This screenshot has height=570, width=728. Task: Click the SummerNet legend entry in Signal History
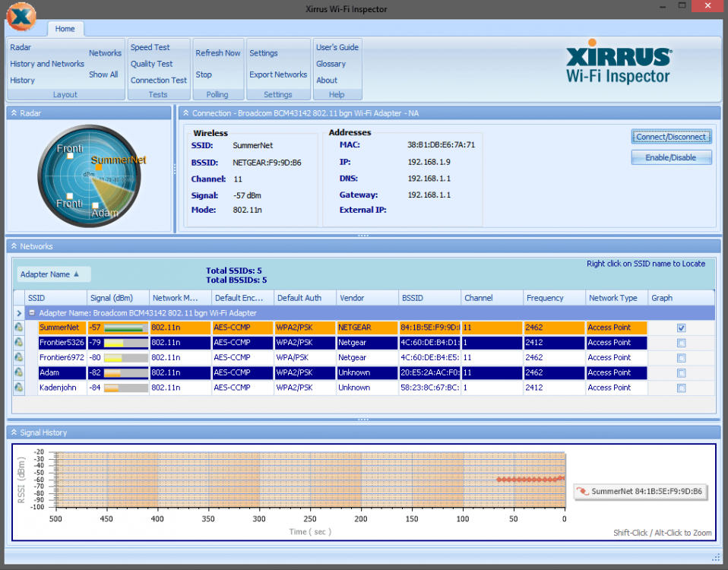(x=641, y=491)
